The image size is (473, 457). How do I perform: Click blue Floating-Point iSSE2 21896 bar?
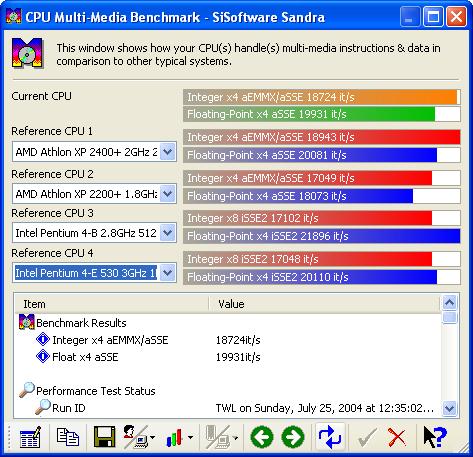322,236
